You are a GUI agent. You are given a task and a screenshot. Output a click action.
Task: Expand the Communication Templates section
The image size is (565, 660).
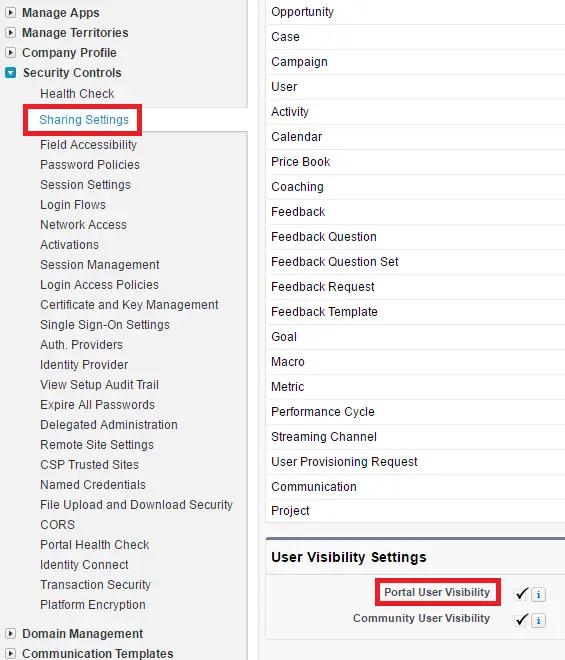[x=11, y=653]
